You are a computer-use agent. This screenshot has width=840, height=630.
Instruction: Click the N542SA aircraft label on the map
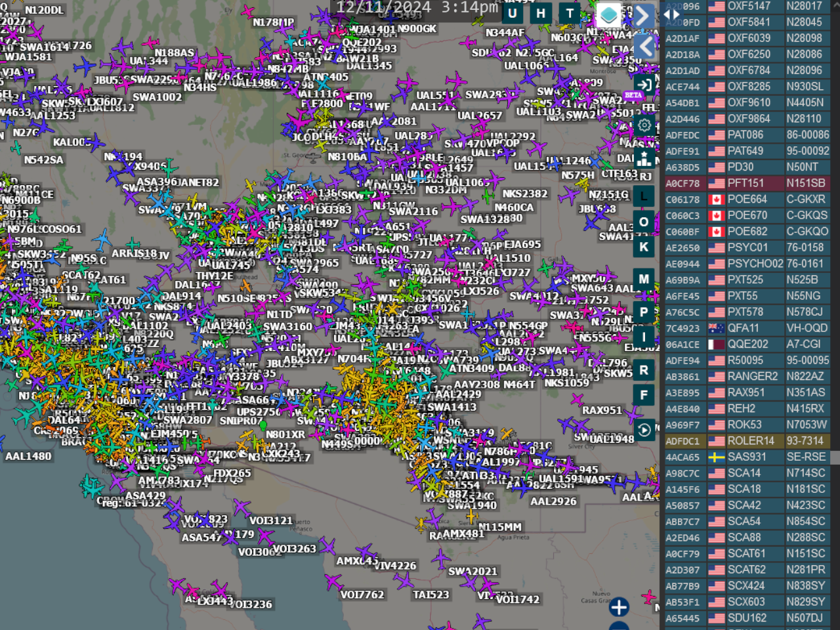click(44, 159)
